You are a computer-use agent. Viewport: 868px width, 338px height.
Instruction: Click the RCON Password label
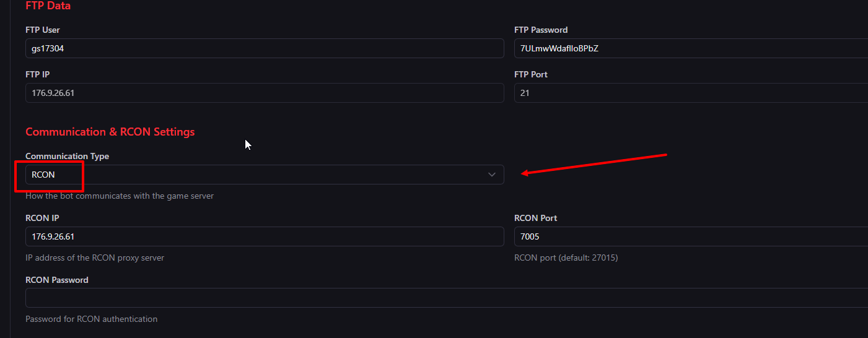[x=56, y=280]
